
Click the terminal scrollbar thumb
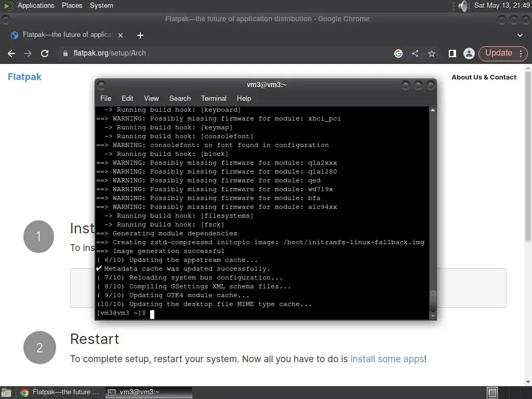[x=433, y=301]
